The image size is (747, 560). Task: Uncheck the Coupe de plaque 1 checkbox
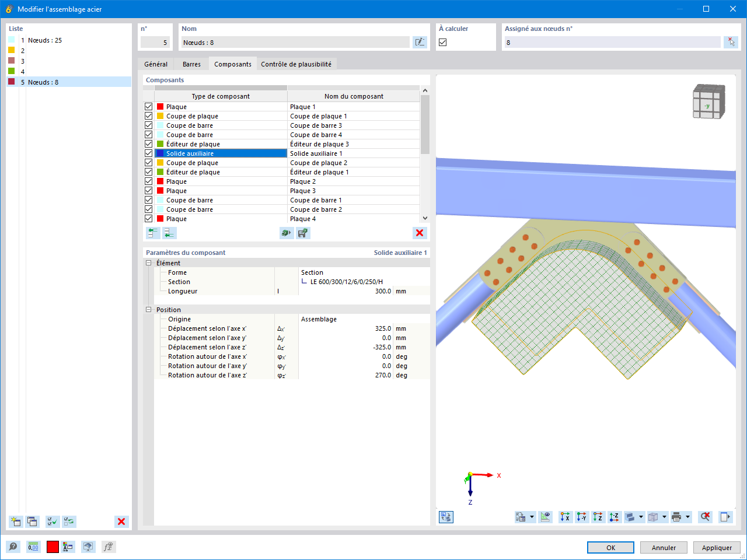coord(149,116)
